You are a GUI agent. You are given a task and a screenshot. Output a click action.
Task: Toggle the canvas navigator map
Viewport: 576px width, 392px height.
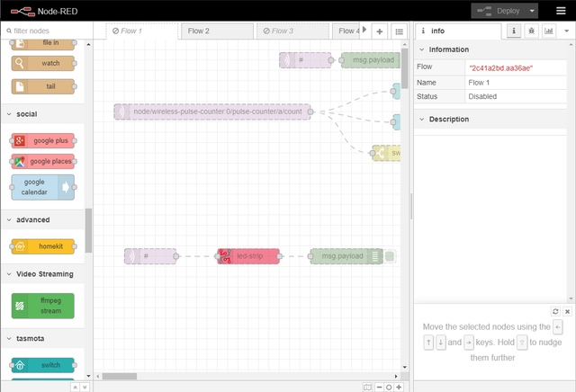[x=366, y=387]
